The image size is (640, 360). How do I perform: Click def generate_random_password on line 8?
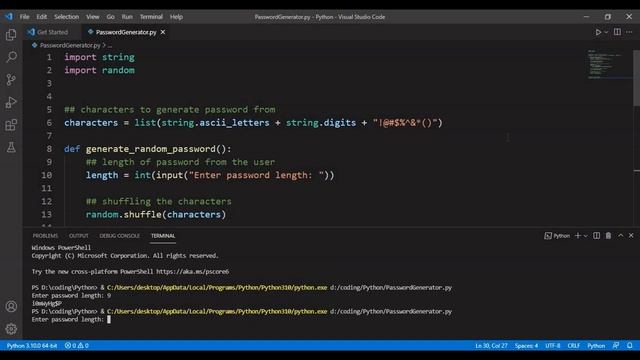(x=147, y=149)
